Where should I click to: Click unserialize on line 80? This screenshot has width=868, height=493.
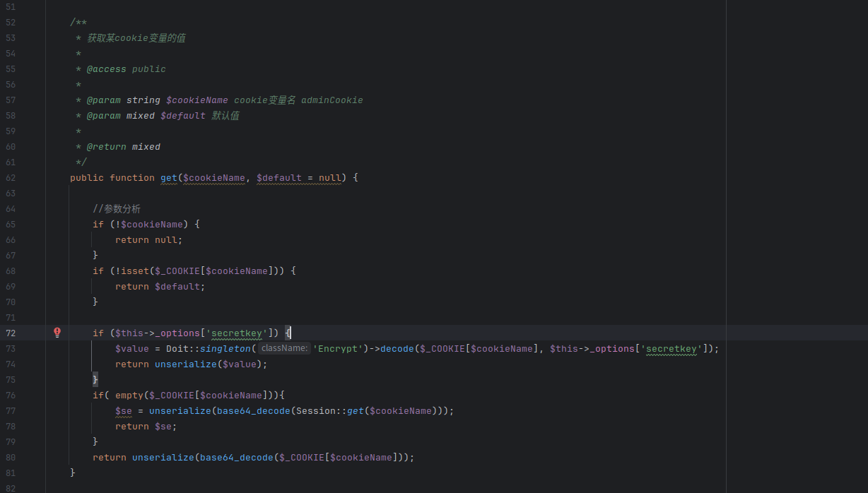[x=163, y=457]
